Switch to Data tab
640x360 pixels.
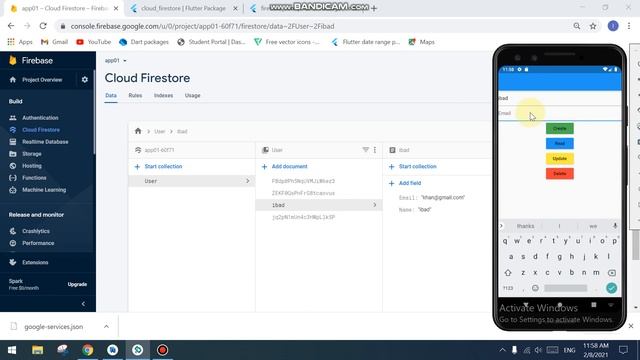pyautogui.click(x=111, y=96)
